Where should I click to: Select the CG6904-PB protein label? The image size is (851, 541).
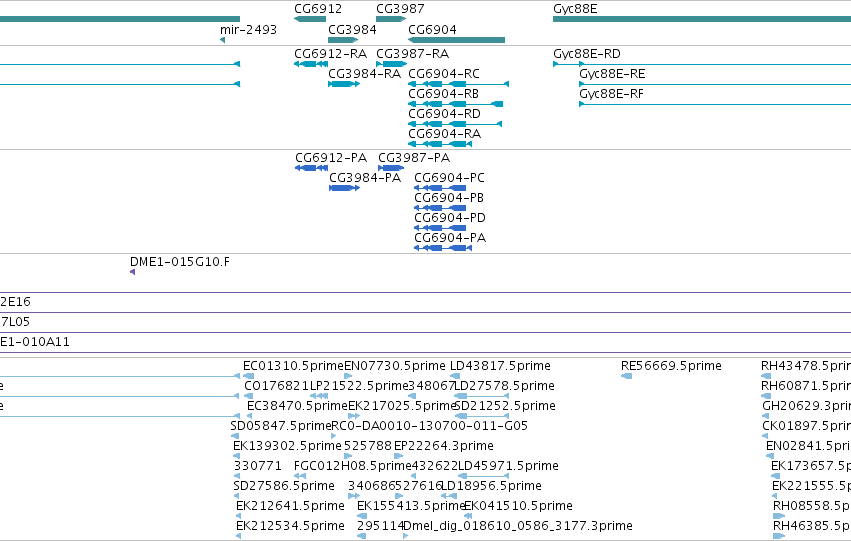449,198
